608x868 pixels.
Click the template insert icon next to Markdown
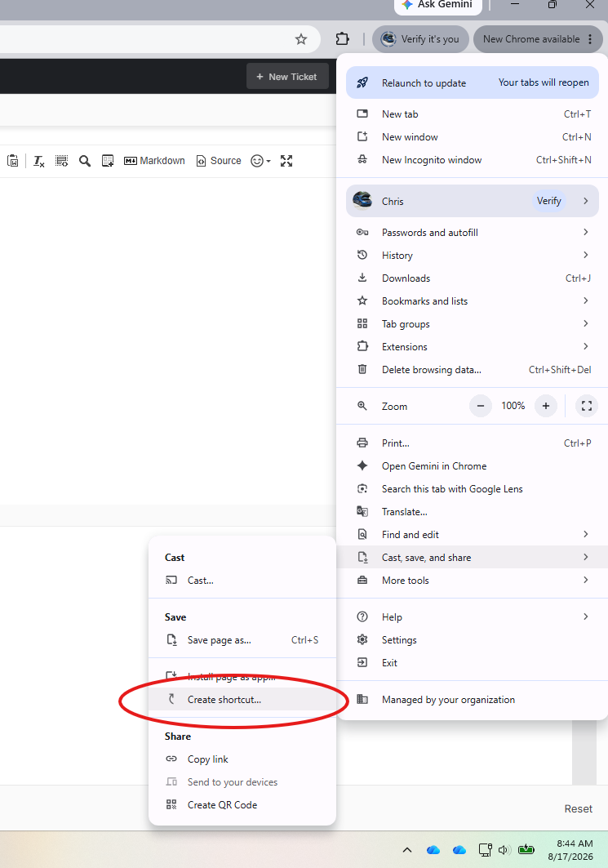pos(108,161)
